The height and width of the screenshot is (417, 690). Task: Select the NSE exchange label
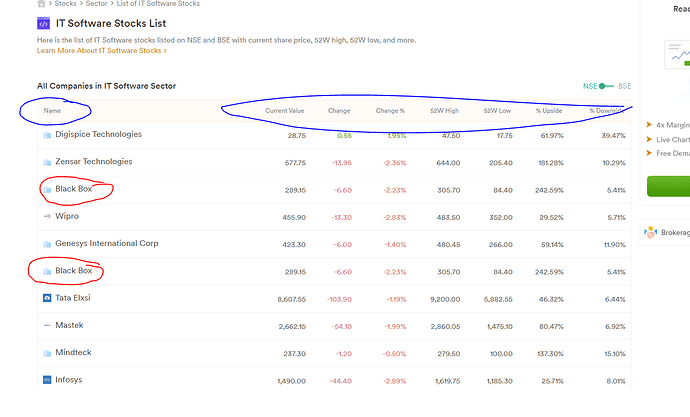590,86
